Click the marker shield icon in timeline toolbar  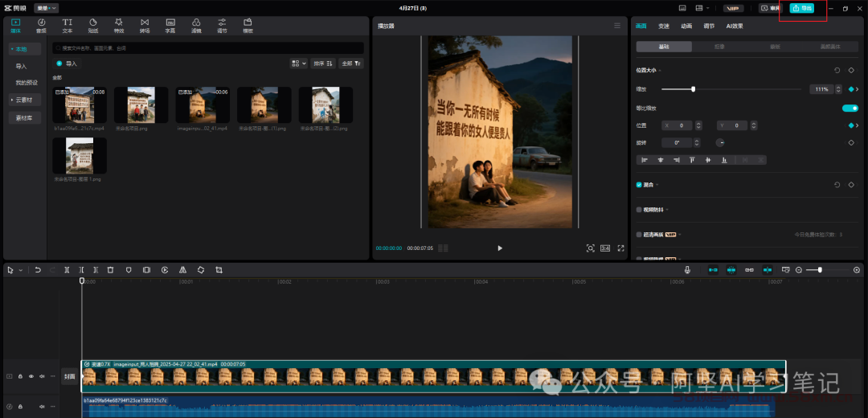[129, 269]
